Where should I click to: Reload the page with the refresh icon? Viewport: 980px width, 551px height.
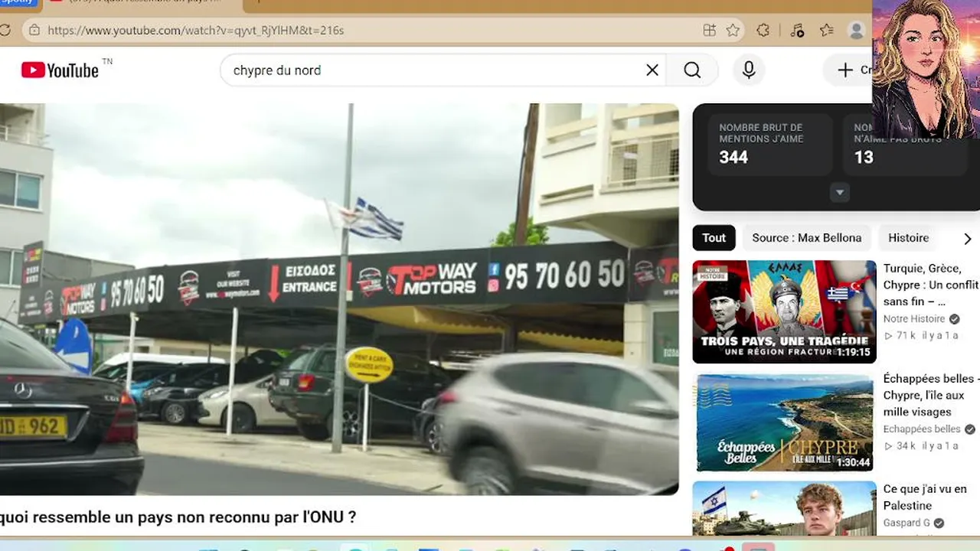pos(5,31)
